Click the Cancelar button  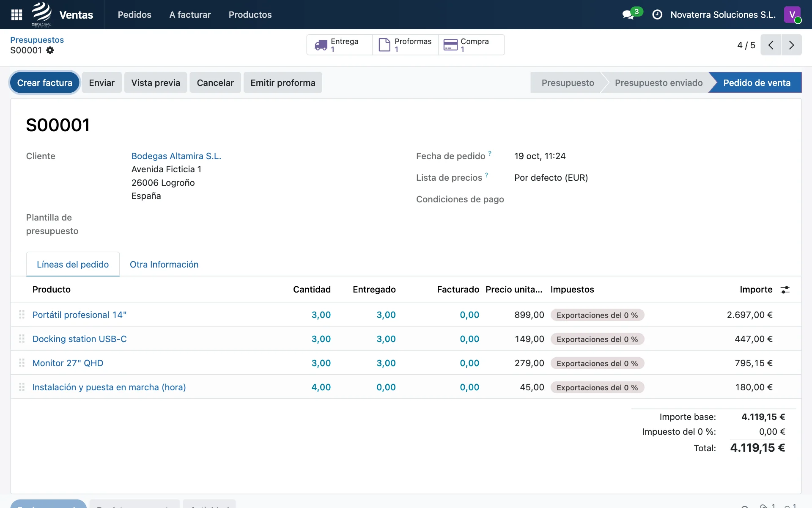pyautogui.click(x=215, y=83)
